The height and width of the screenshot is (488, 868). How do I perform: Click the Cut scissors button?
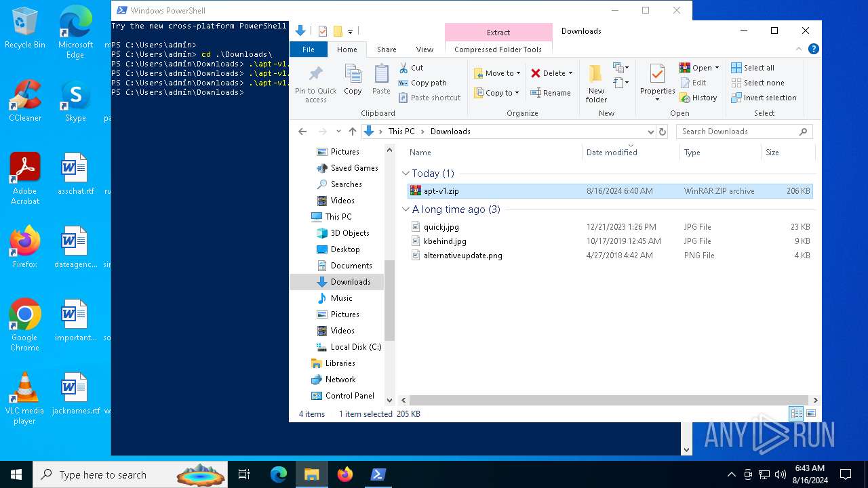412,68
